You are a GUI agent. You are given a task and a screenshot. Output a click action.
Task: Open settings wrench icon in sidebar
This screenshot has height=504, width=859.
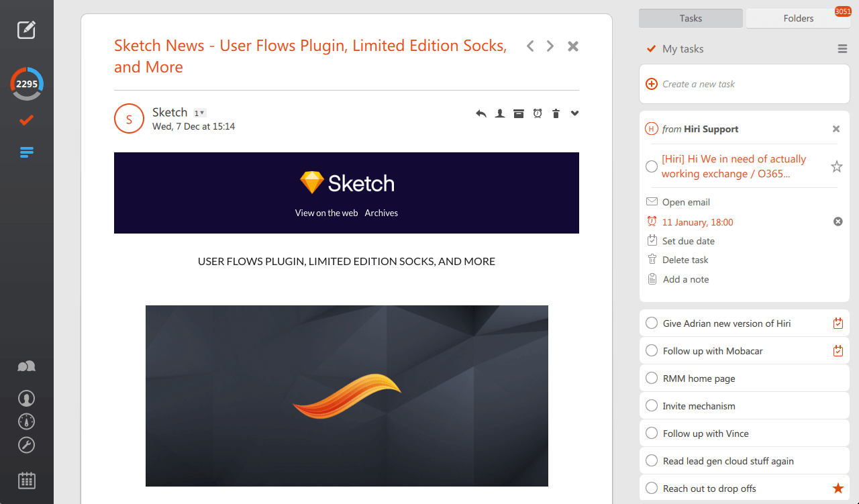click(26, 445)
